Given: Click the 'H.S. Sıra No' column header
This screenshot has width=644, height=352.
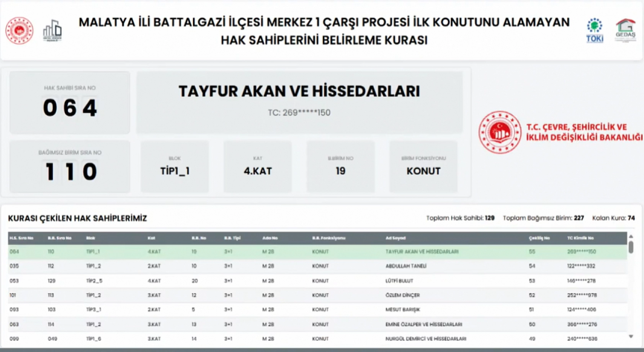Looking at the screenshot, I should pyautogui.click(x=21, y=238).
